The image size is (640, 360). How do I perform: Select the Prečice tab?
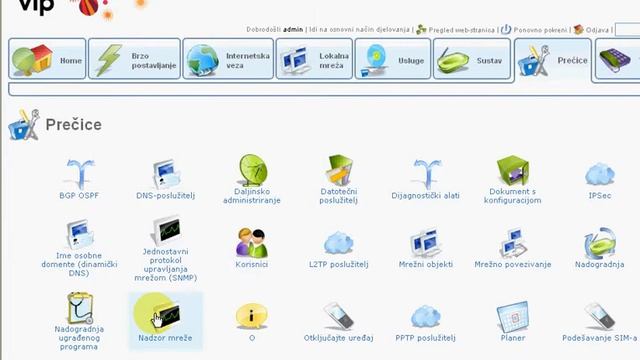553,60
